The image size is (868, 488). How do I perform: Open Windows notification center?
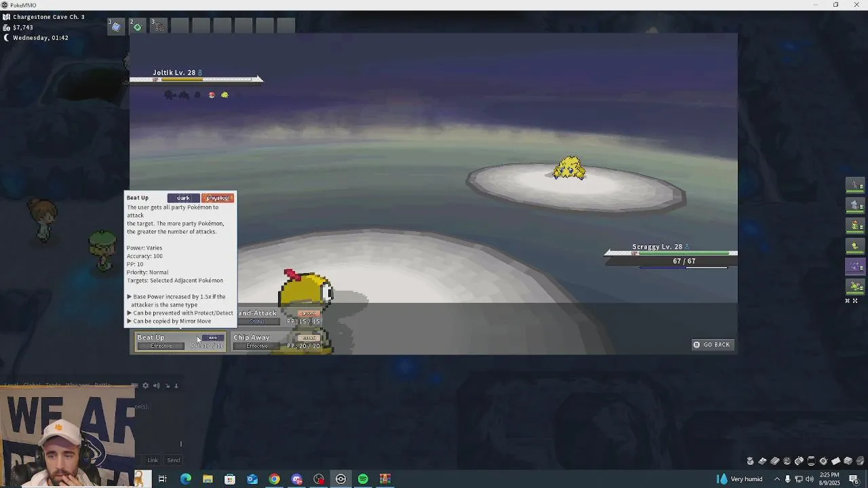coord(854,479)
